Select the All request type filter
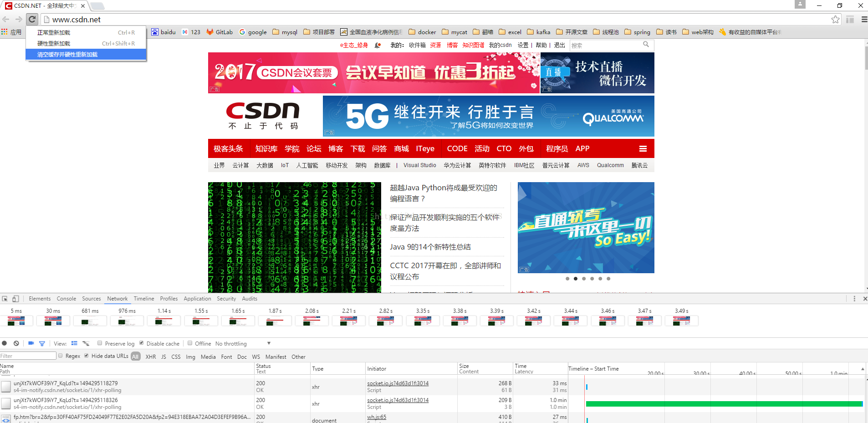This screenshot has width=868, height=423. tap(136, 357)
